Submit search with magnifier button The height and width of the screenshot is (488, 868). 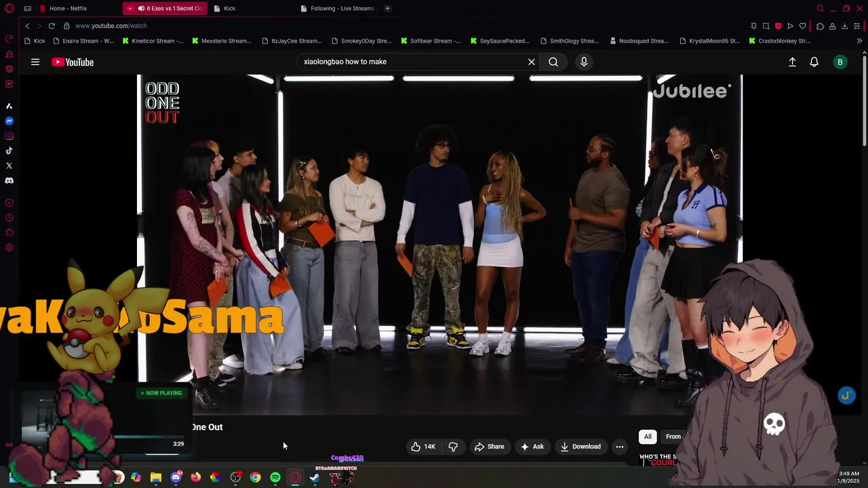(x=553, y=62)
